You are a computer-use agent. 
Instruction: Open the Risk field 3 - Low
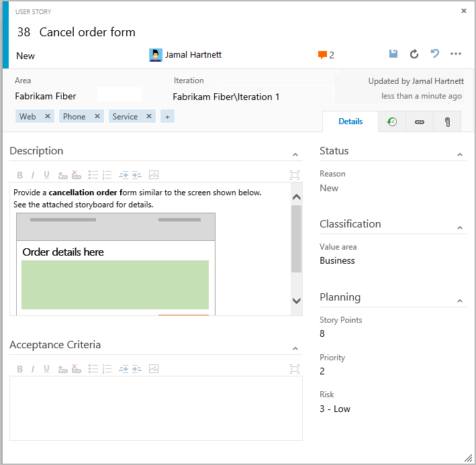pyautogui.click(x=335, y=409)
